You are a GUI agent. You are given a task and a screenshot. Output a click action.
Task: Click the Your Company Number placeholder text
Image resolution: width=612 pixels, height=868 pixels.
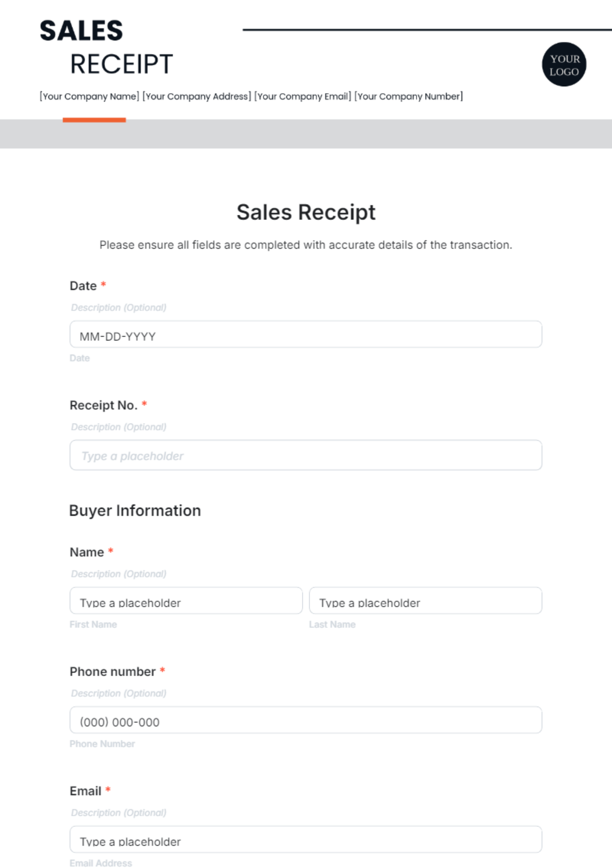pyautogui.click(x=409, y=96)
